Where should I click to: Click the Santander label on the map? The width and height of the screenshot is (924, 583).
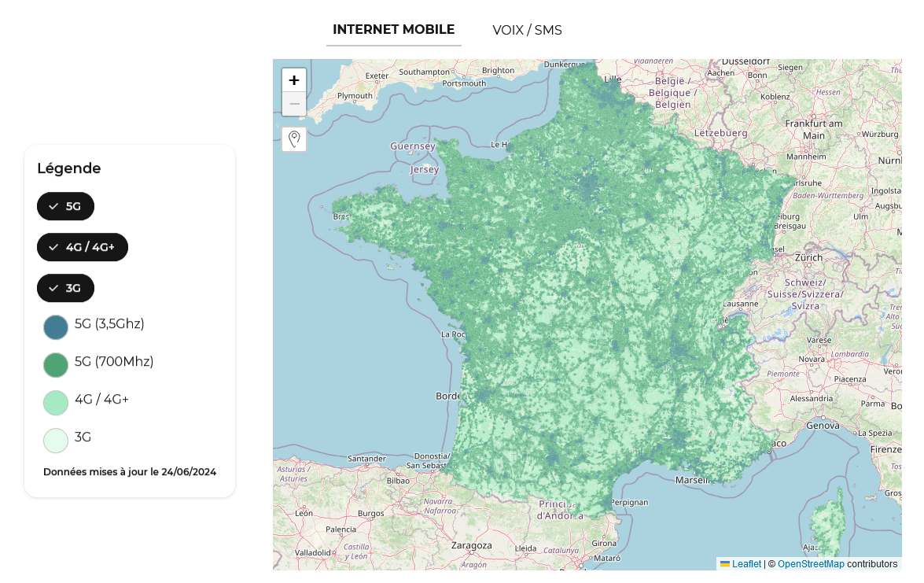tap(366, 459)
